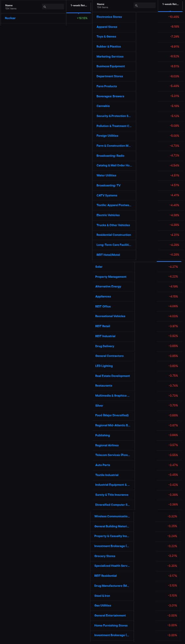Select the Regional Airlines entry
Screen dimensions: 185x644
107,445
